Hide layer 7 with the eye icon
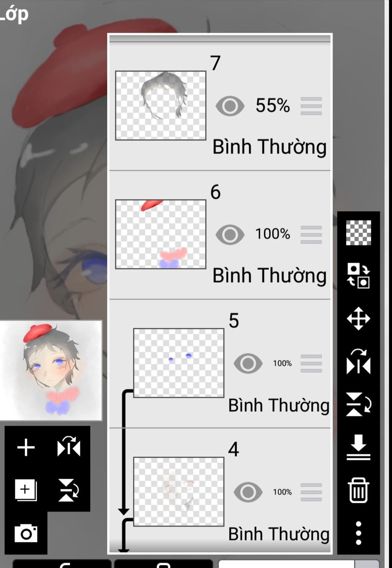 point(230,106)
